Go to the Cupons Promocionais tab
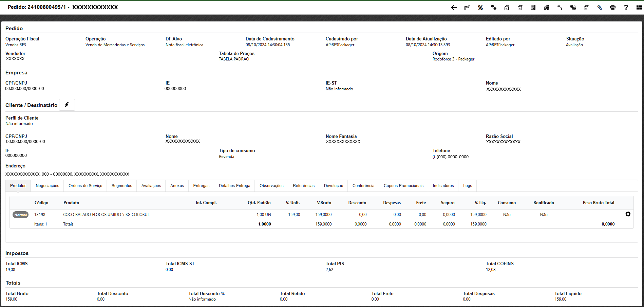This screenshot has height=307, width=644. [x=403, y=186]
